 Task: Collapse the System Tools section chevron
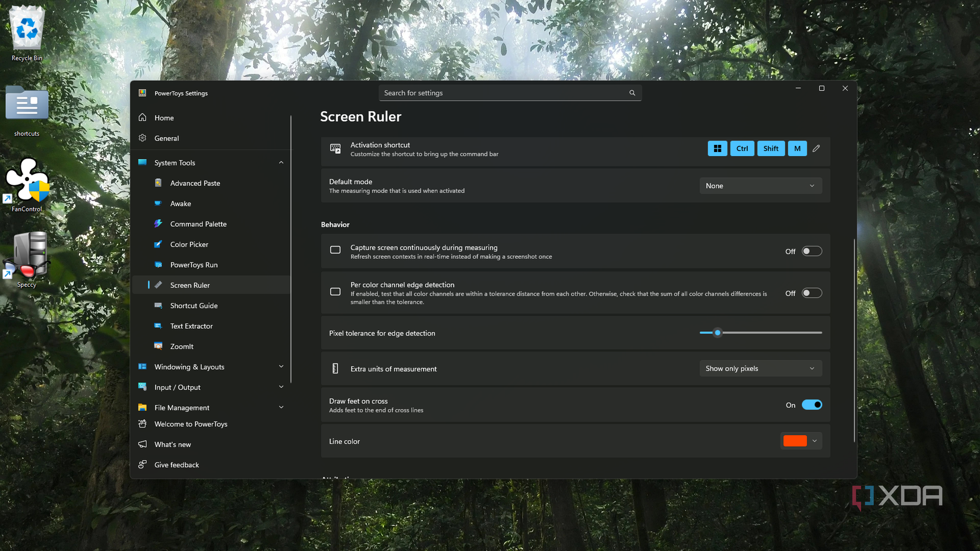click(281, 162)
